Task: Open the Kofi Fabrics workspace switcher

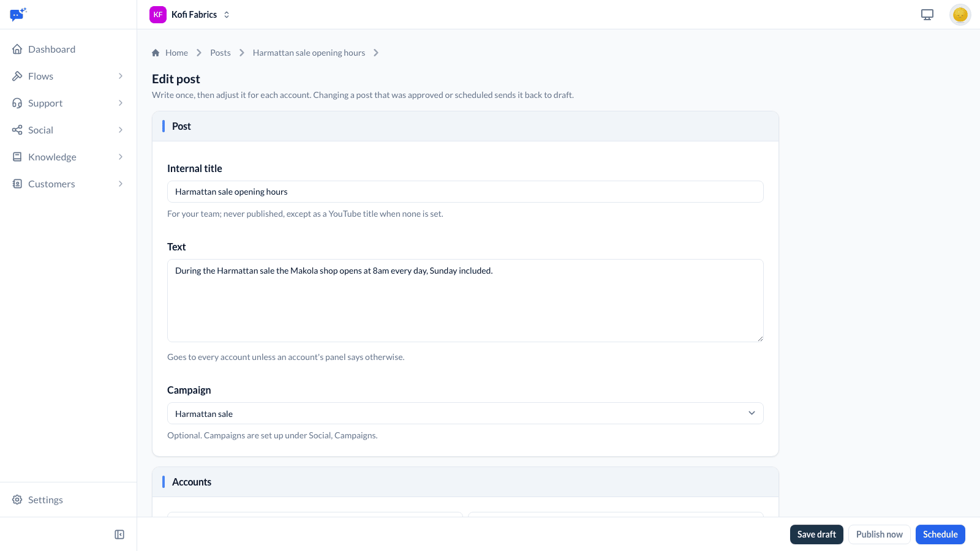Action: [x=190, y=15]
